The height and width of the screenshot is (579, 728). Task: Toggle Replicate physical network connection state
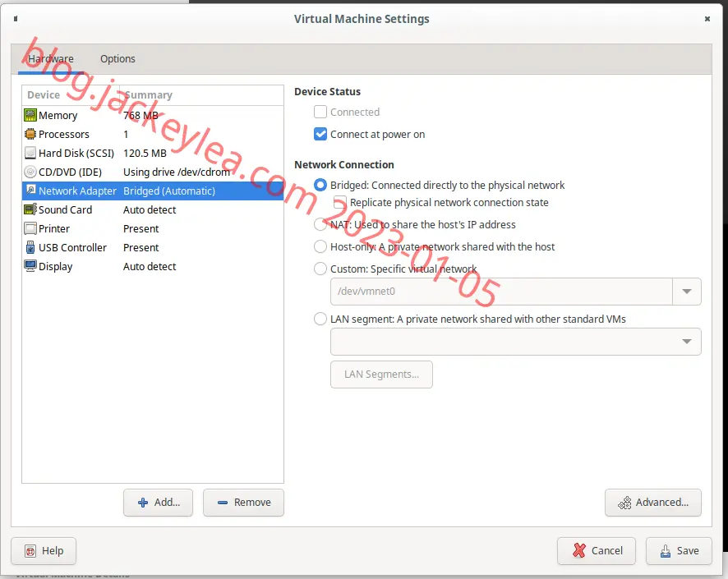click(340, 202)
